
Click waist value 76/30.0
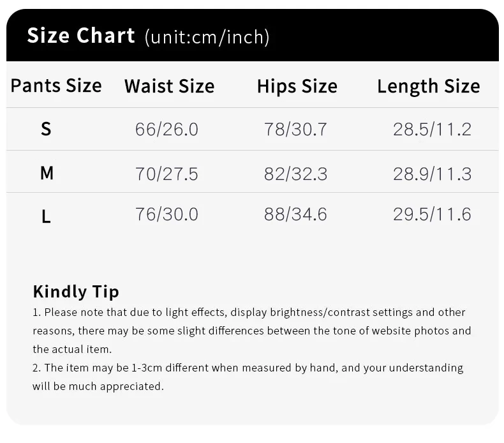click(x=167, y=214)
